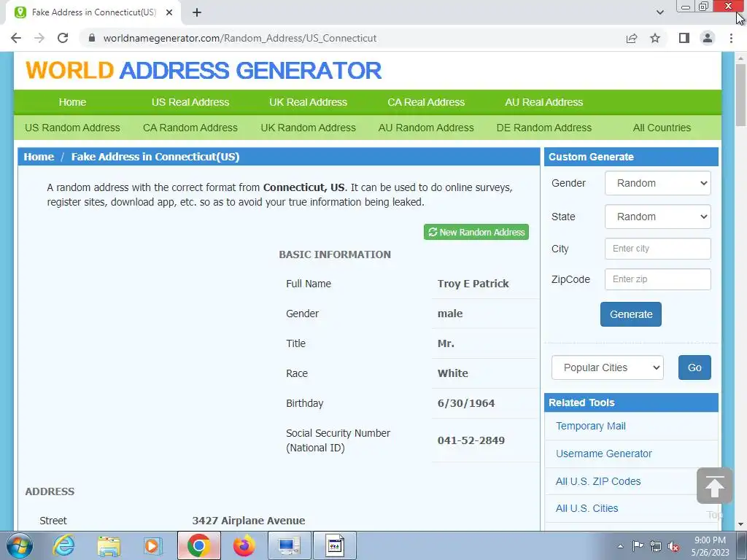Go forward in browser history
The height and width of the screenshot is (560, 747).
pyautogui.click(x=39, y=38)
